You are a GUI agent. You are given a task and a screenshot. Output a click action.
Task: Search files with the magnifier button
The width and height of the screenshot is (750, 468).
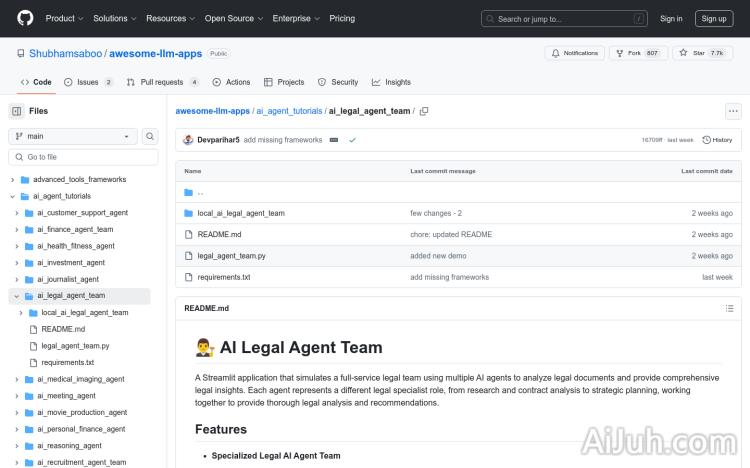tap(150, 136)
